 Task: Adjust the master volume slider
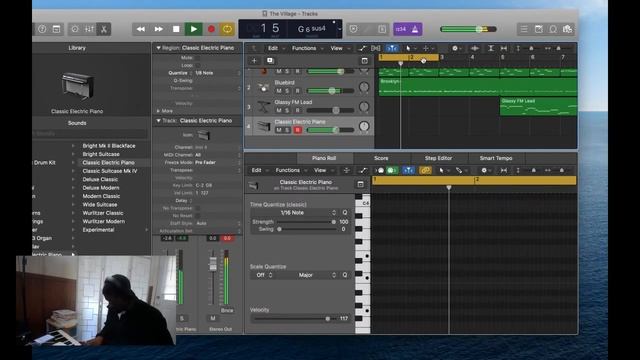click(469, 29)
